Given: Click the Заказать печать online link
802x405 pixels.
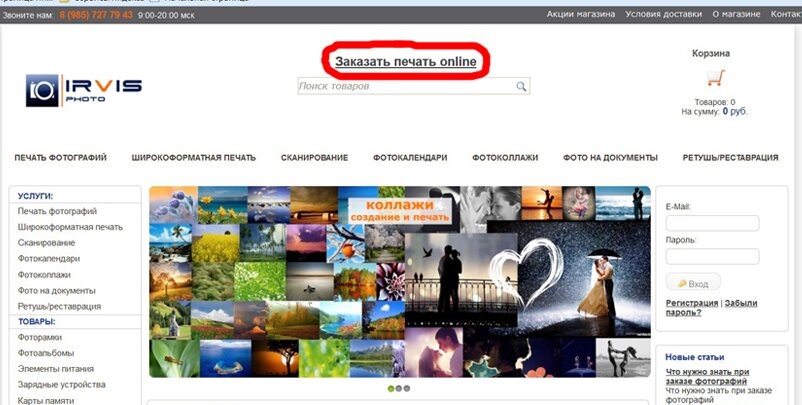Looking at the screenshot, I should (x=406, y=62).
